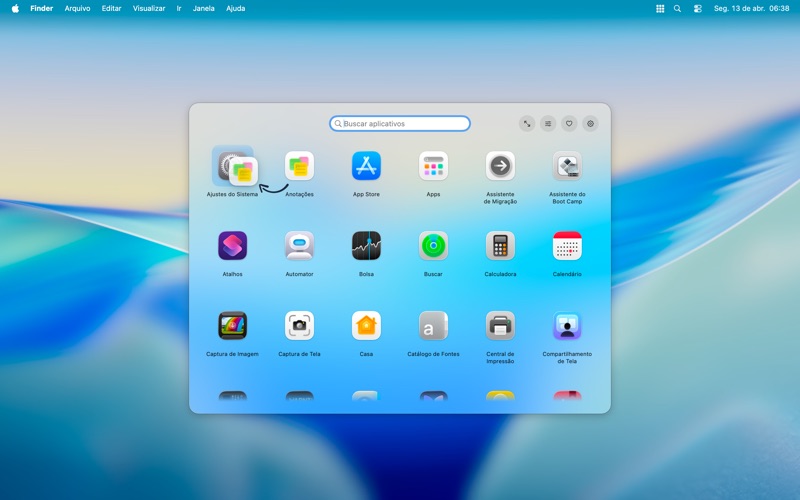Launch the Bolsa stocks app

[x=366, y=245]
